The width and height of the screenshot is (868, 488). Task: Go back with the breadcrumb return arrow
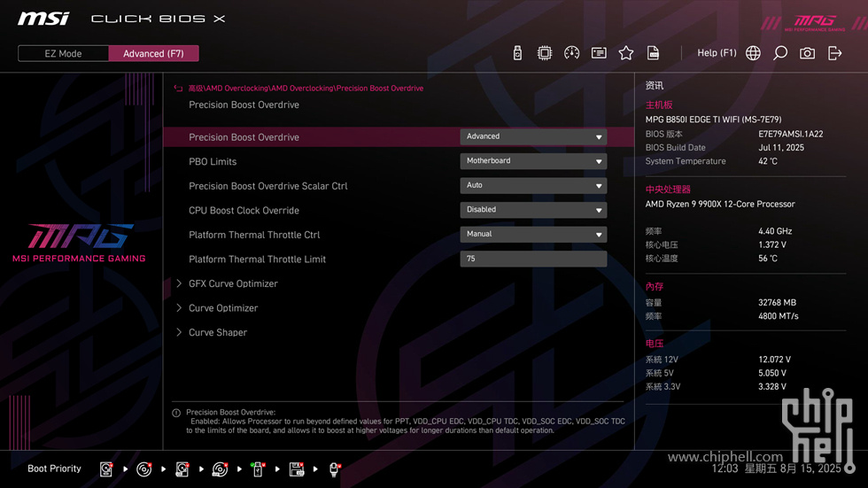point(178,89)
